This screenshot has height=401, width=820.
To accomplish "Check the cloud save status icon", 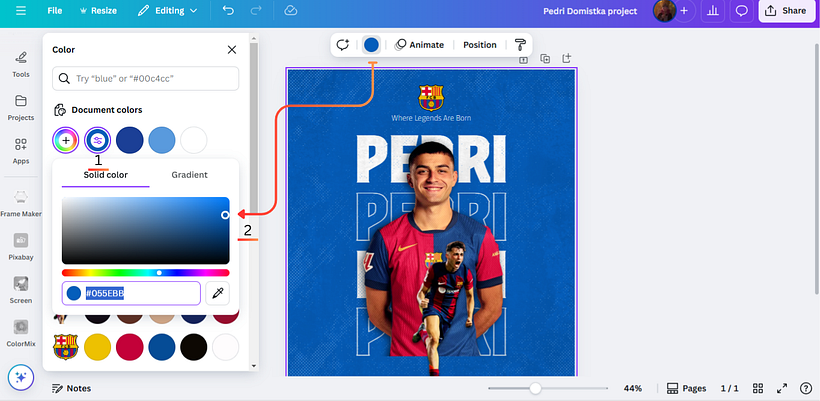I will [290, 11].
